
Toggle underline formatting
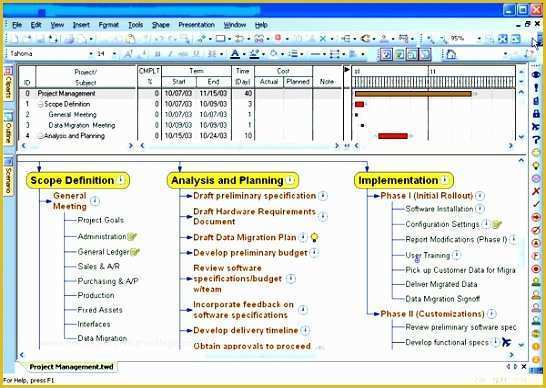tap(196, 54)
